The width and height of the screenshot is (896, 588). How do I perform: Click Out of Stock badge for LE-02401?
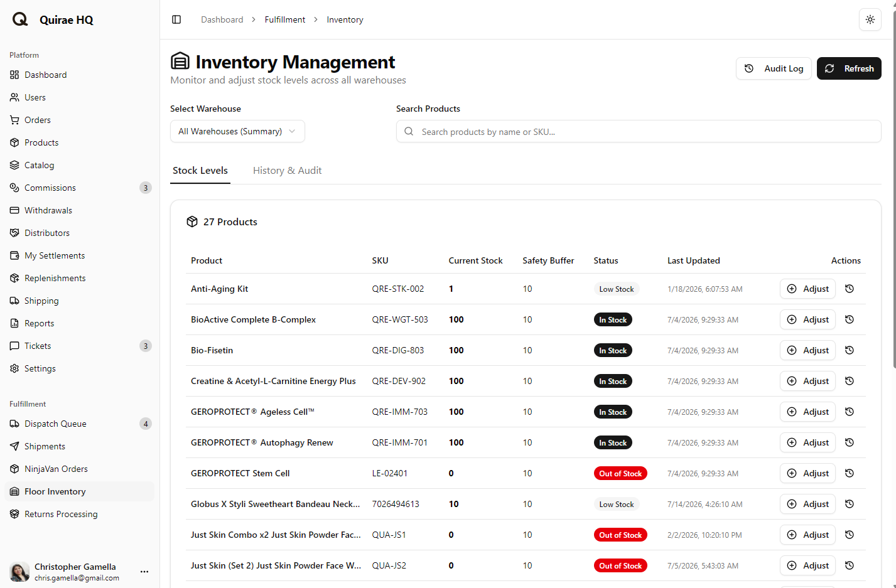click(x=620, y=473)
